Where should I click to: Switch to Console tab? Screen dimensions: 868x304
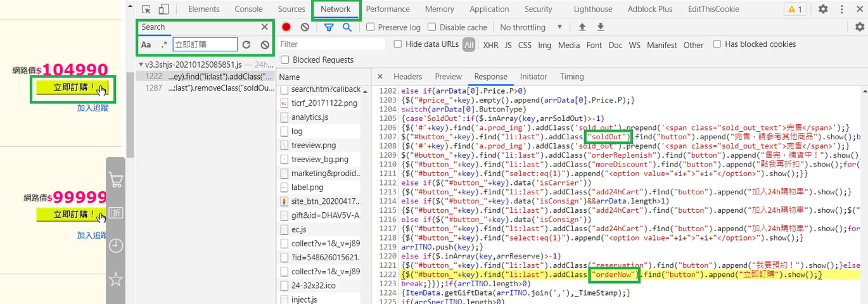(249, 9)
